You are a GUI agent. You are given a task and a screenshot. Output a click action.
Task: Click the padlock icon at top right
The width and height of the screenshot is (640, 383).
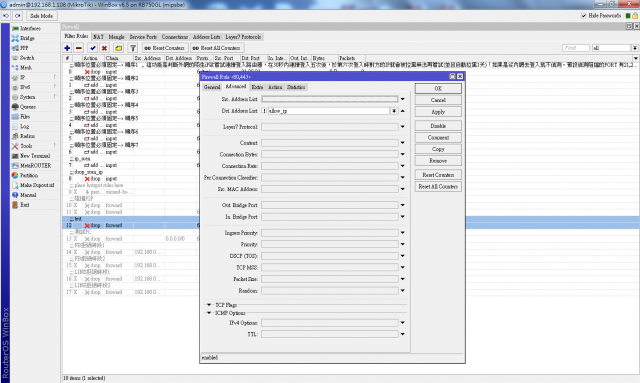[x=635, y=16]
